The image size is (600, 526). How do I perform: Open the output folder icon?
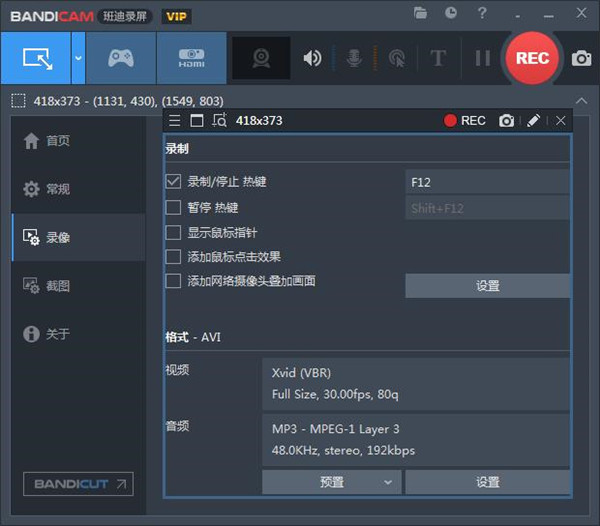[x=420, y=13]
